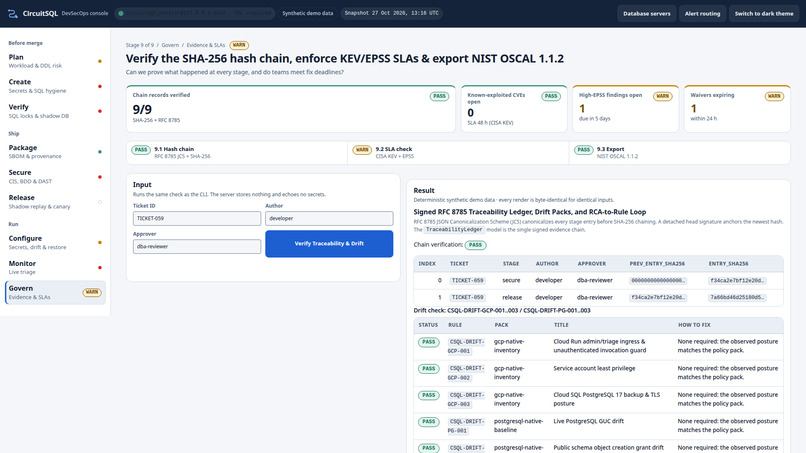The height and width of the screenshot is (453, 806).
Task: Click 'Service account least privilege' title
Action: coord(594,369)
